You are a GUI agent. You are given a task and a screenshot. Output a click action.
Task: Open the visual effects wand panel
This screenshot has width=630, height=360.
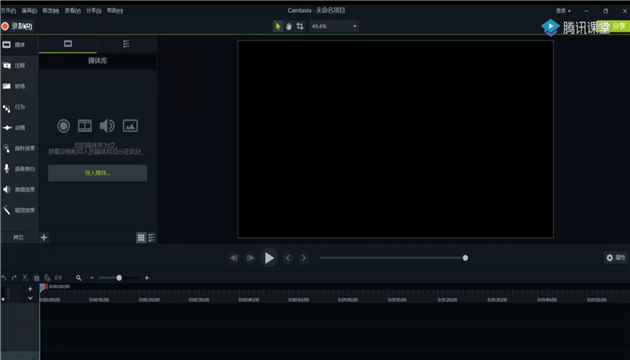(19, 210)
